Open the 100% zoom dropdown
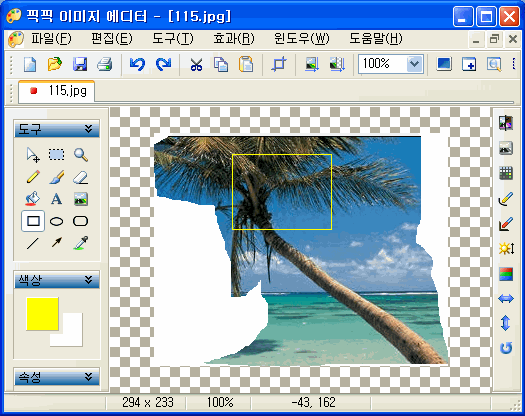This screenshot has height=416, width=525. point(415,64)
